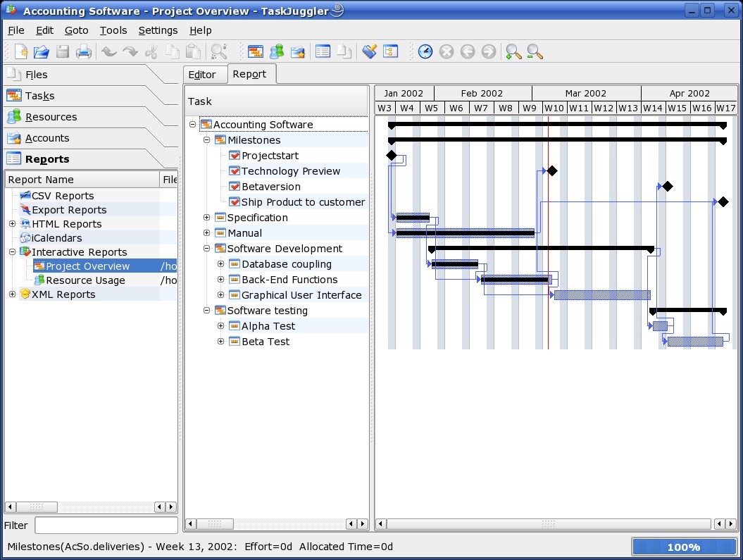Zoom out with the minus magnifier icon
The height and width of the screenshot is (560, 743).
[535, 51]
